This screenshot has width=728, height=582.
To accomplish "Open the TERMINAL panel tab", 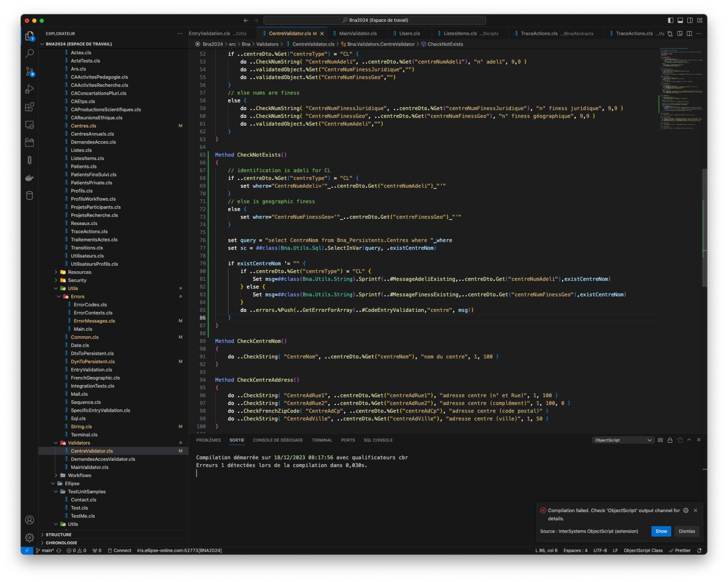I will click(x=322, y=440).
